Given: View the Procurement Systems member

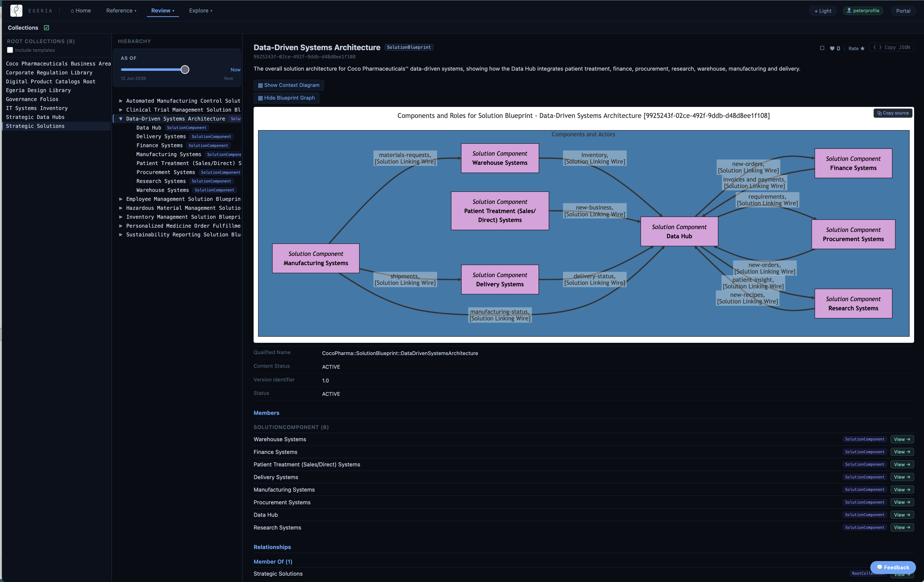Looking at the screenshot, I should click(902, 502).
